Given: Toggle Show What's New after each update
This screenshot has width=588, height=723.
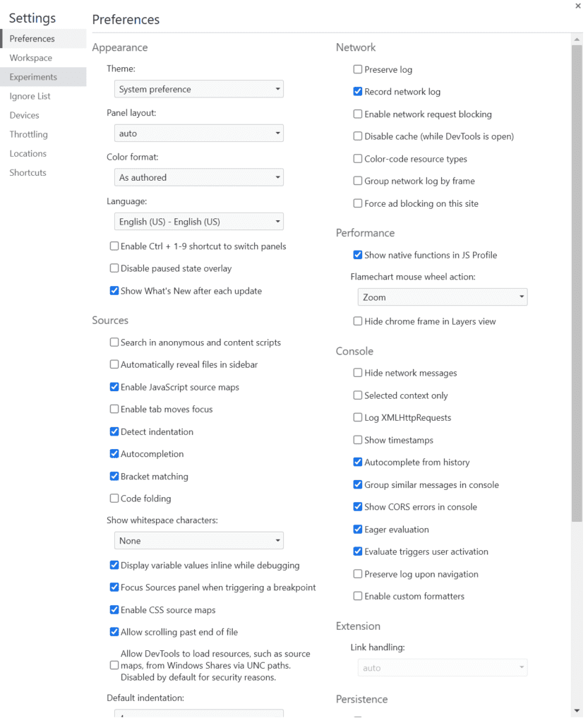Looking at the screenshot, I should pos(114,291).
